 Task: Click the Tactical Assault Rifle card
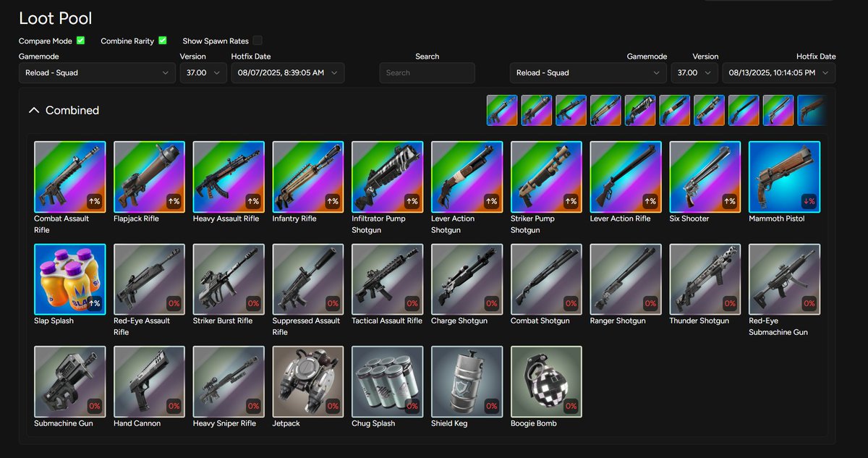(388, 279)
